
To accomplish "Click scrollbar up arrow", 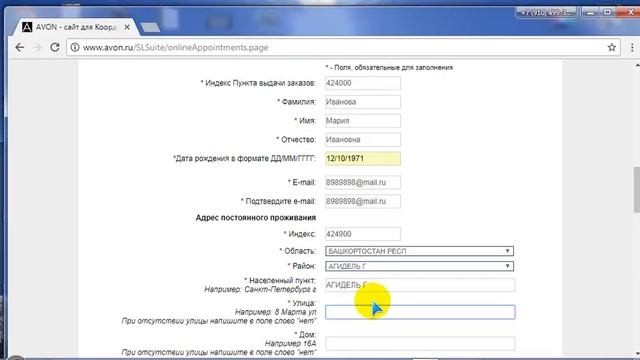I will pyautogui.click(x=637, y=65).
